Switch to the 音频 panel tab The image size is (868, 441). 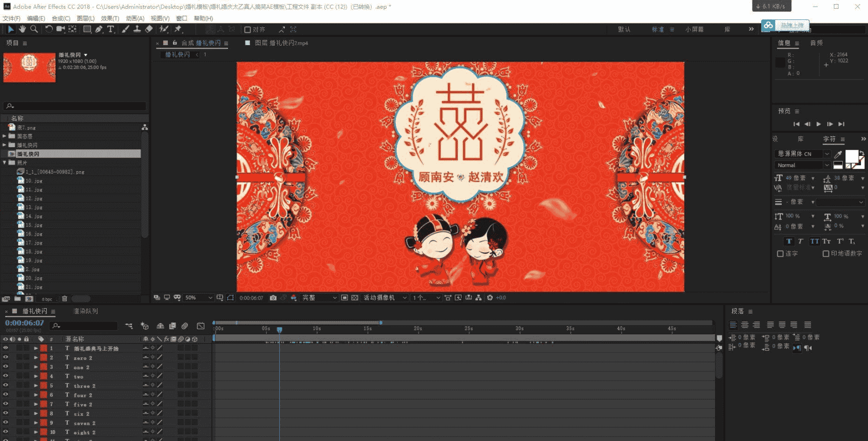tap(816, 43)
